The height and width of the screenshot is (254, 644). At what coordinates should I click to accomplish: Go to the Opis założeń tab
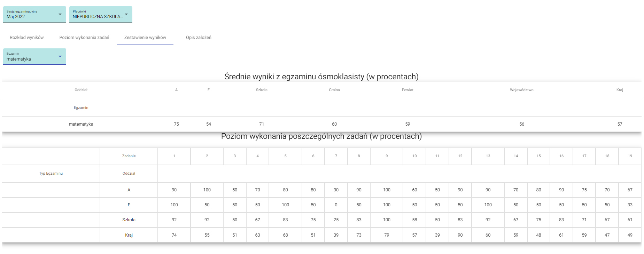[199, 38]
